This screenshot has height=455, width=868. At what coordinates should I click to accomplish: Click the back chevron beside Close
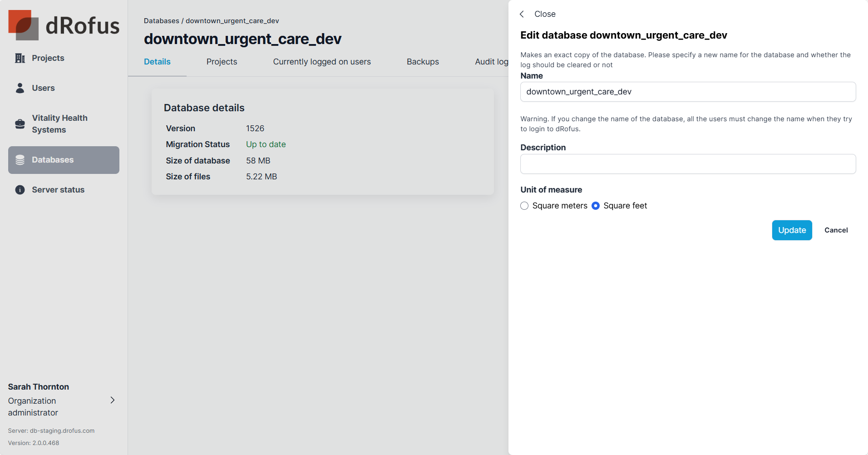(522, 14)
